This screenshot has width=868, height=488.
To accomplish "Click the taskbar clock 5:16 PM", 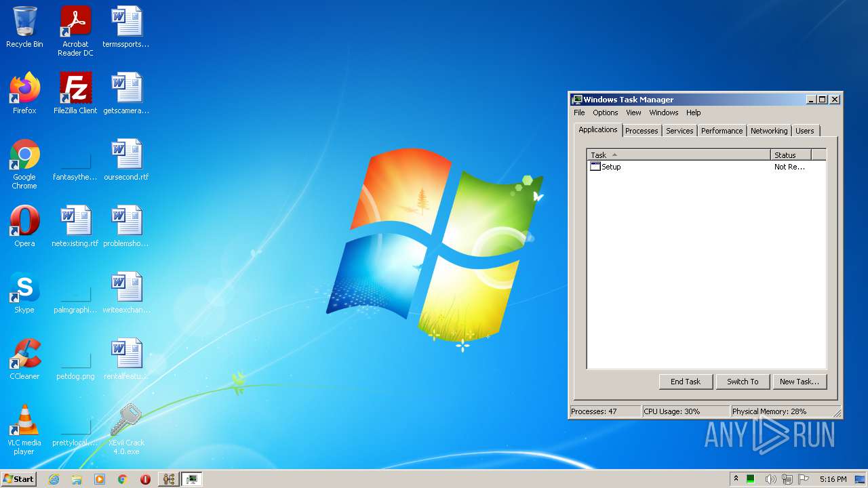I will pyautogui.click(x=833, y=479).
